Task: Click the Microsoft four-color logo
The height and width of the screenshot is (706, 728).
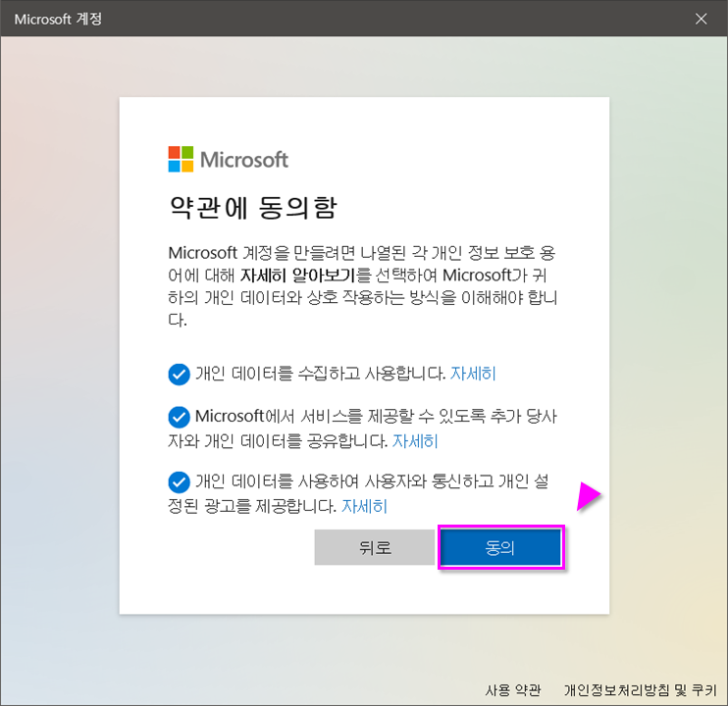Action: pos(181,159)
